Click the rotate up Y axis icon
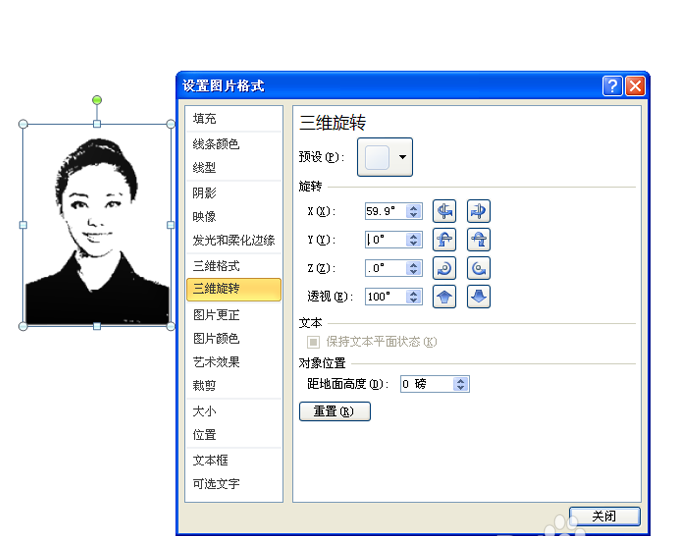 point(444,240)
